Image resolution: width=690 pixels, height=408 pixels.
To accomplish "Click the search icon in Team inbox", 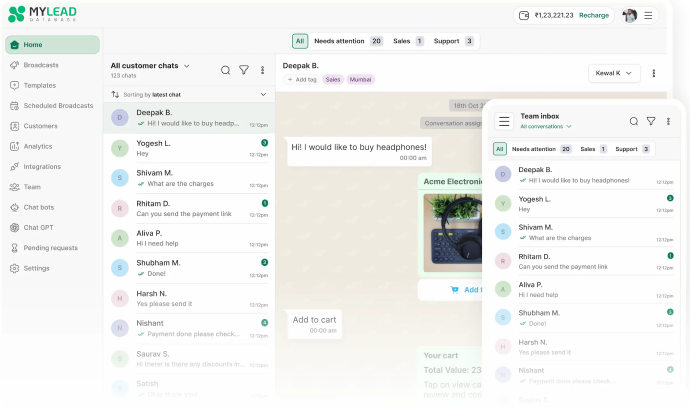I will [x=633, y=121].
